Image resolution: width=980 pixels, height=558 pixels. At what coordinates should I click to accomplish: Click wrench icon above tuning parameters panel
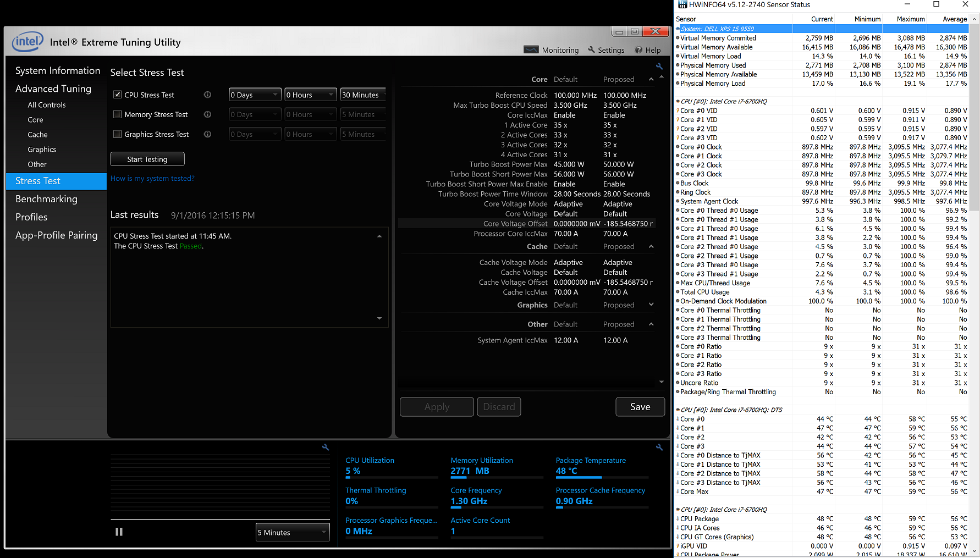(659, 67)
